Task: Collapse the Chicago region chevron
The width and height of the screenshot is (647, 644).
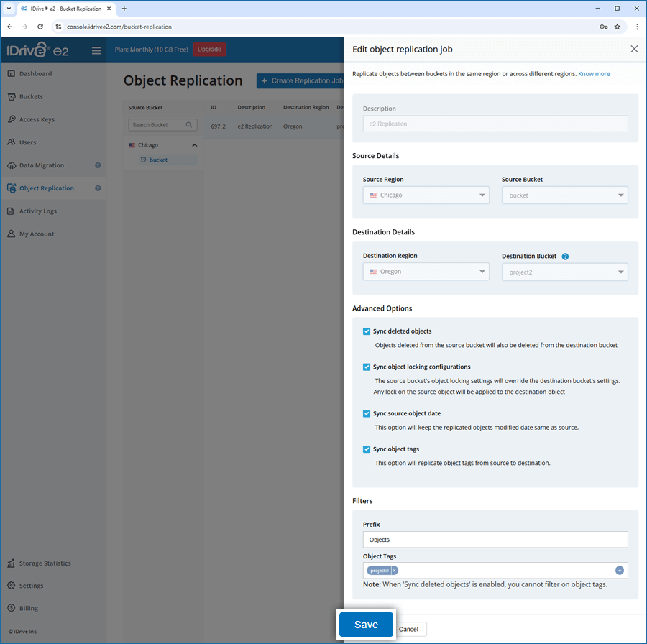Action: [x=195, y=145]
